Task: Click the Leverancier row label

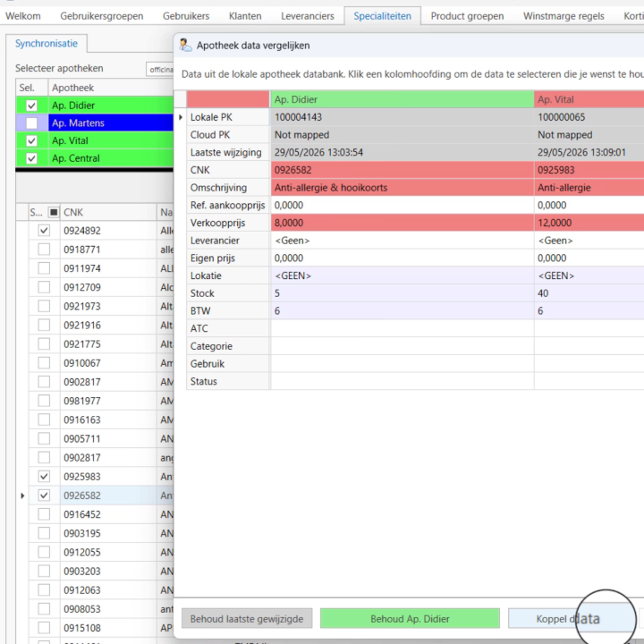Action: coord(228,241)
